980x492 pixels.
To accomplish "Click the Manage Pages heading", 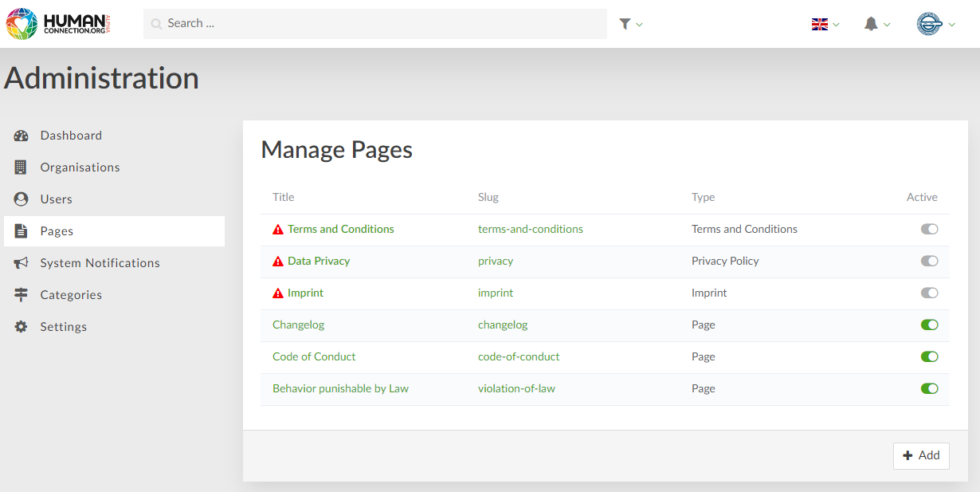I will pos(337,149).
